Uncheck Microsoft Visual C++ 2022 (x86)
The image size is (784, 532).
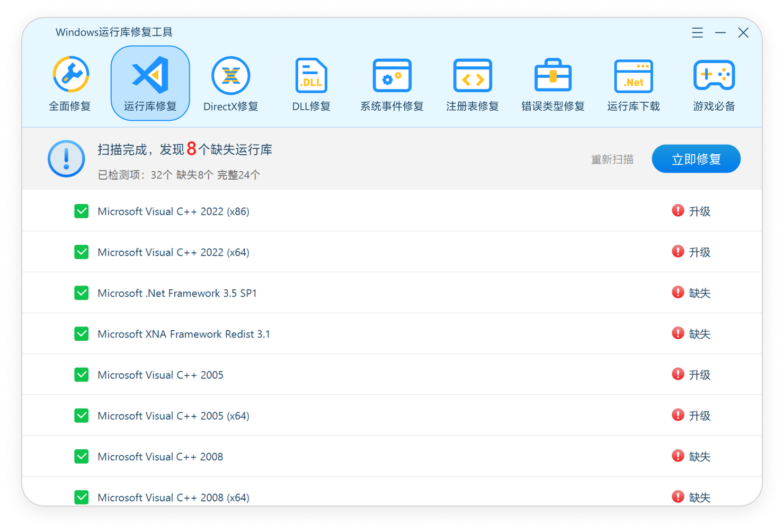[x=82, y=211]
